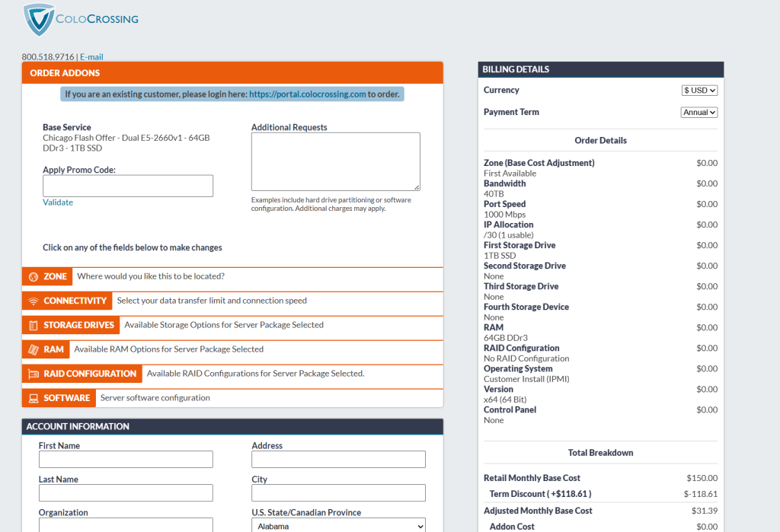Expand the ZONE section
This screenshot has width=780, height=532.
[x=55, y=277]
